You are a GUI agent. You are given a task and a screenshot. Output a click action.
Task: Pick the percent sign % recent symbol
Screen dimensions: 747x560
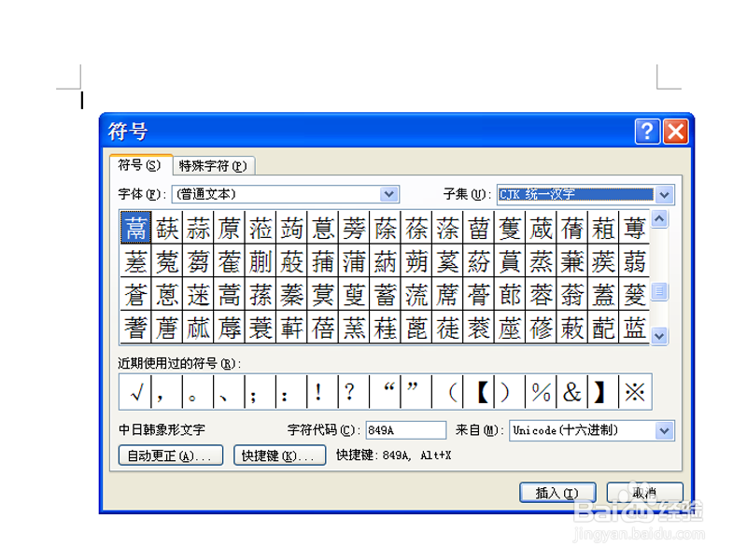tap(541, 392)
